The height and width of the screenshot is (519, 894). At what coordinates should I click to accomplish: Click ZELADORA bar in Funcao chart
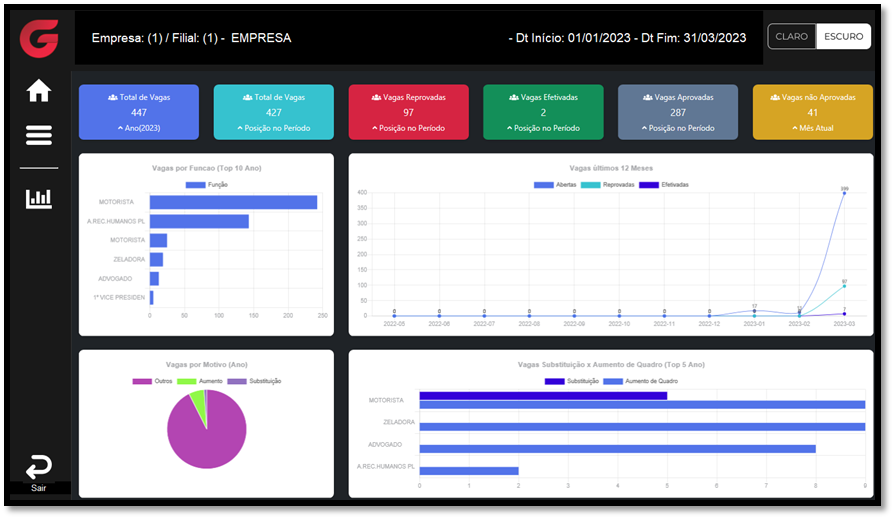tap(156, 260)
